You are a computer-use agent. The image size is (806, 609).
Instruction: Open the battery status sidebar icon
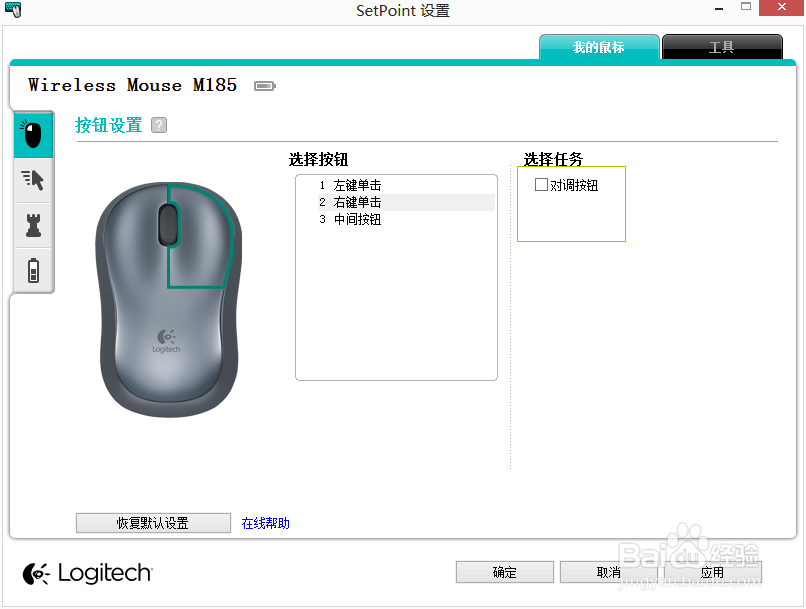(33, 270)
